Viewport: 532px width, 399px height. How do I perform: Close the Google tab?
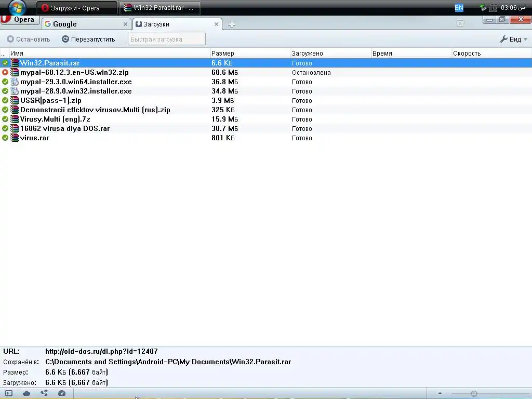coord(125,24)
